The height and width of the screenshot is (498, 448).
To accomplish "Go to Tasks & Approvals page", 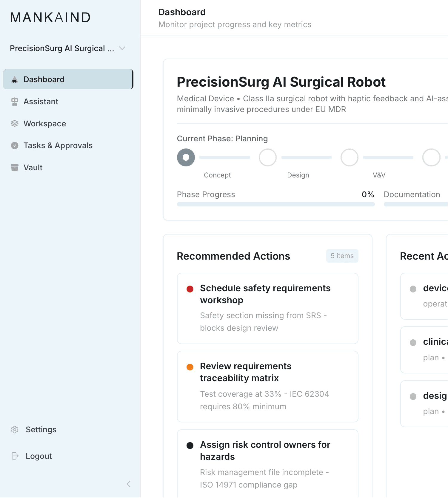I will tap(58, 145).
